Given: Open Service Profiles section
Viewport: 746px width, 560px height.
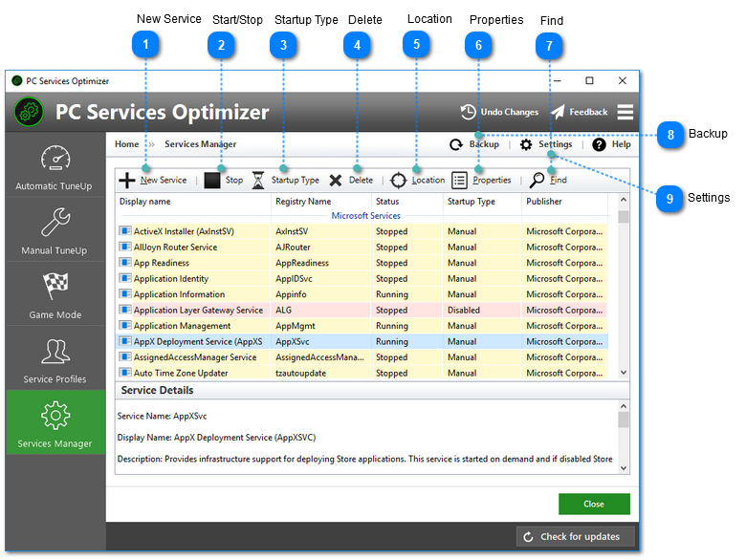Looking at the screenshot, I should pyautogui.click(x=54, y=359).
